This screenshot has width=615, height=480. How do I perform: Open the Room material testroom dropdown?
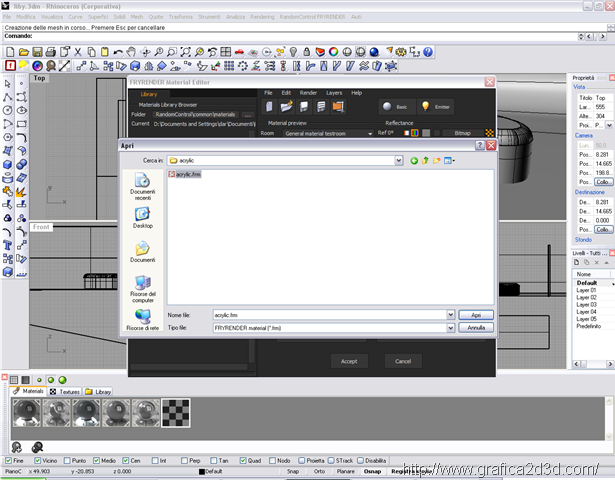tap(328, 133)
